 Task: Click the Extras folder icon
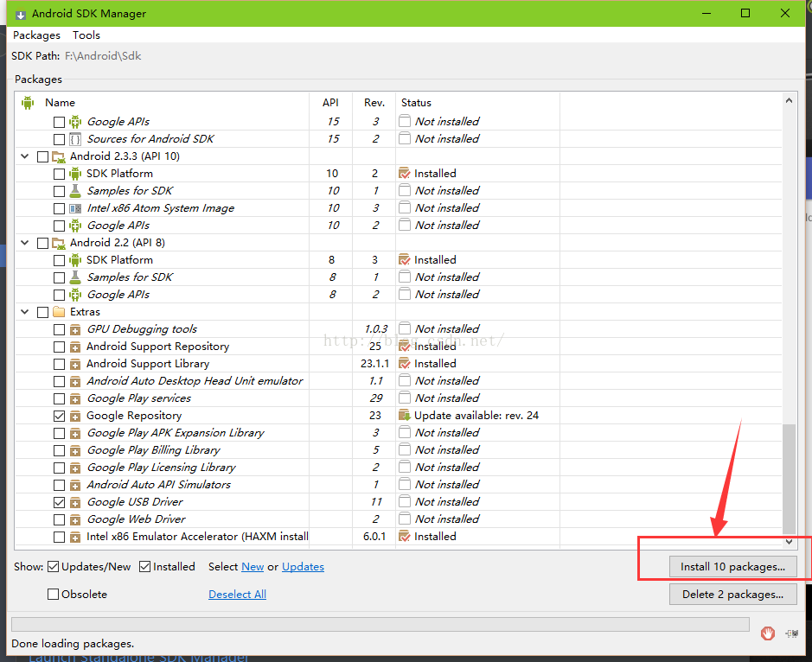(59, 312)
